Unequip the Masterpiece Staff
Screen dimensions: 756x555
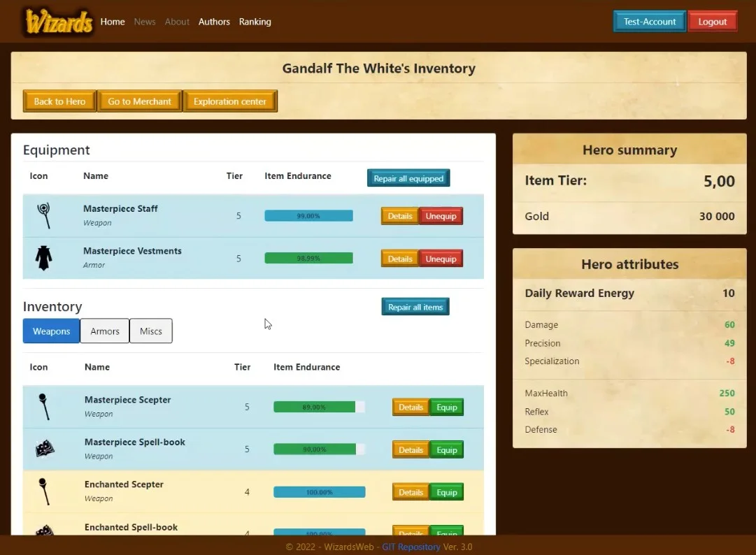(441, 216)
